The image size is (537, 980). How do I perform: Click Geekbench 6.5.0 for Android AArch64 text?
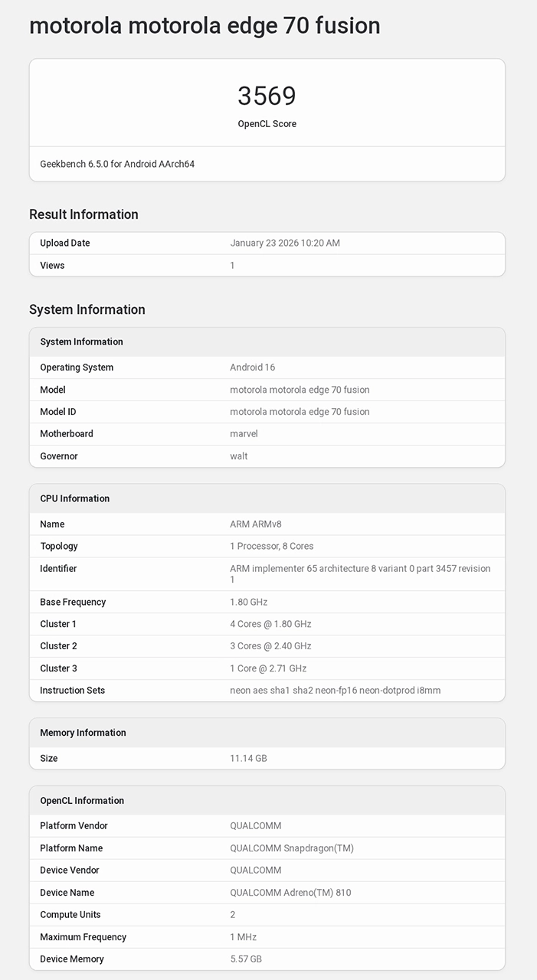click(x=117, y=164)
